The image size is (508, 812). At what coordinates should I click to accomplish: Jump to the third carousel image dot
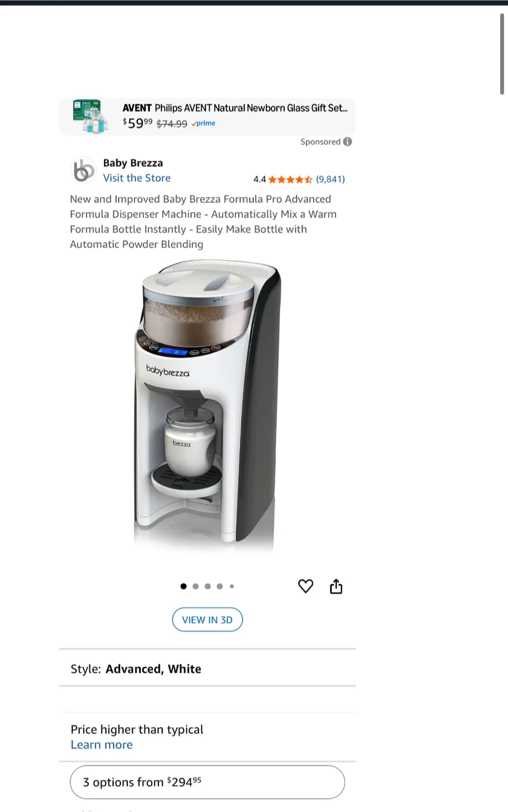point(208,586)
